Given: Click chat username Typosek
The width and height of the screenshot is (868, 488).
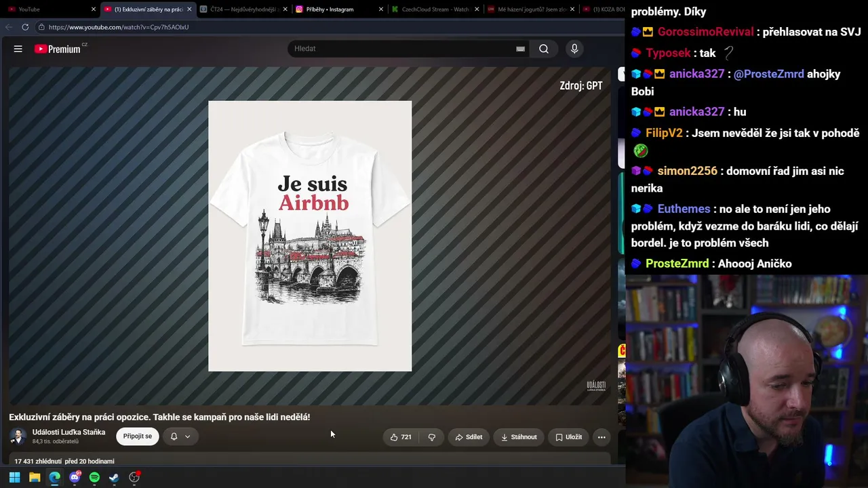Looking at the screenshot, I should 668,53.
